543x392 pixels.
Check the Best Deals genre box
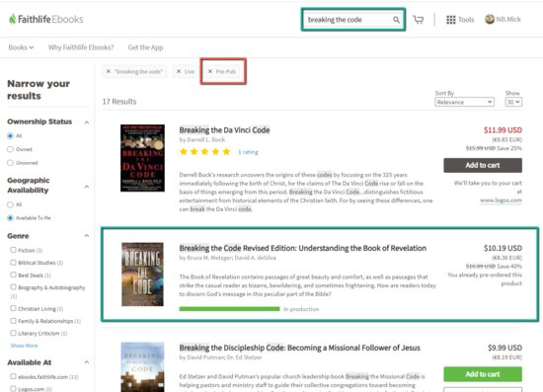click(13, 274)
